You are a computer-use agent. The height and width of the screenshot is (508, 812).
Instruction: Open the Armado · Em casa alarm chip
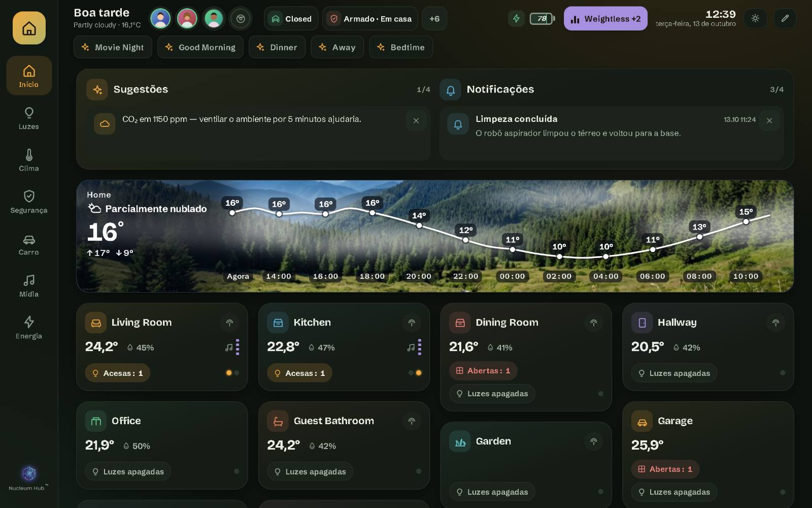point(370,19)
